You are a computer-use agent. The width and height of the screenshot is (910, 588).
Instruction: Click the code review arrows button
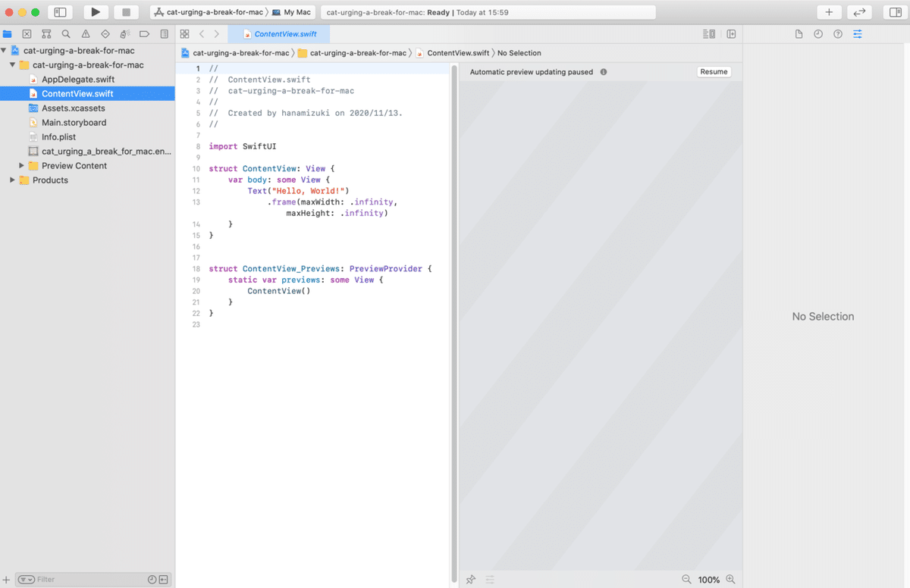coord(859,12)
